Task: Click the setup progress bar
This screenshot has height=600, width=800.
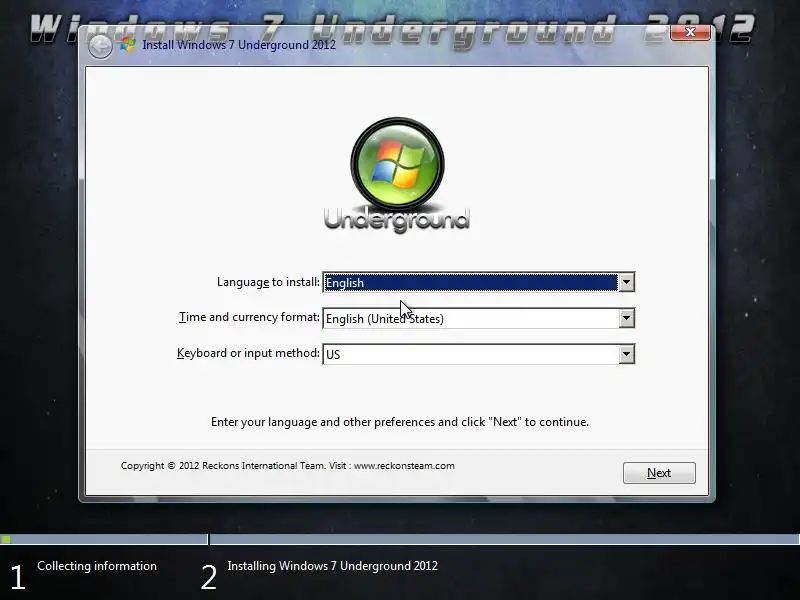Action: coord(400,539)
